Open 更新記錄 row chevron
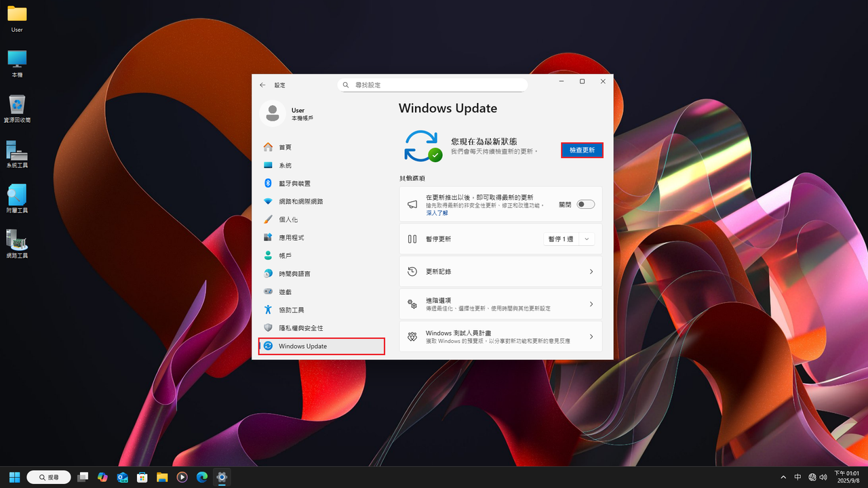868x488 pixels. coord(591,272)
